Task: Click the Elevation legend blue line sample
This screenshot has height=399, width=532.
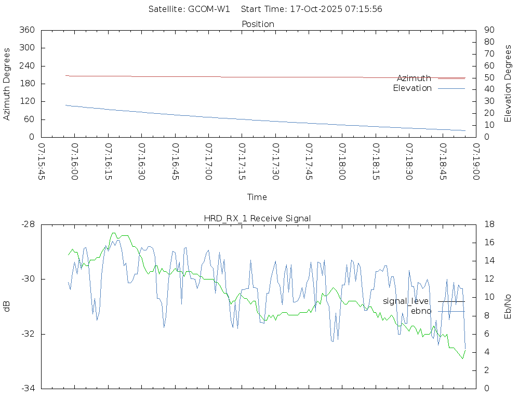Action: [451, 88]
